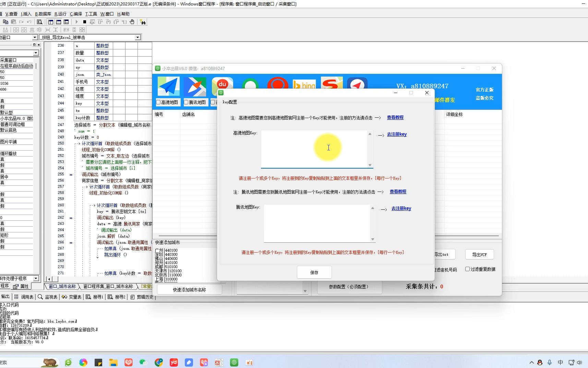Click the Tencent map icon
588x368 pixels.
(x=195, y=86)
